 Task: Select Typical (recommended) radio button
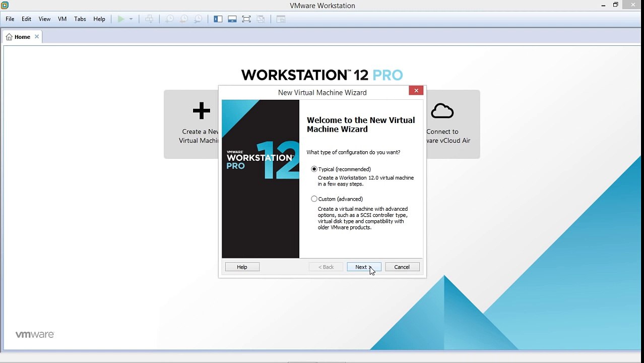coord(314,169)
